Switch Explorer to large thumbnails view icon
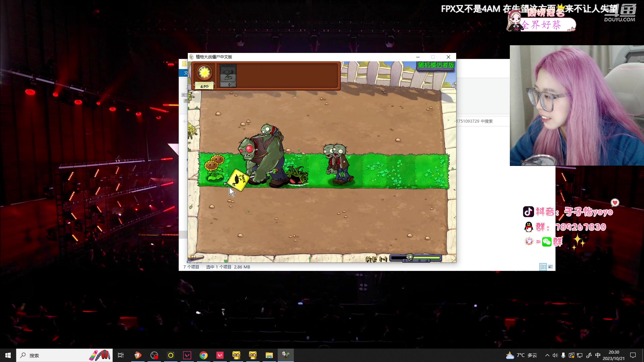Image resolution: width=644 pixels, height=362 pixels. coord(550,267)
